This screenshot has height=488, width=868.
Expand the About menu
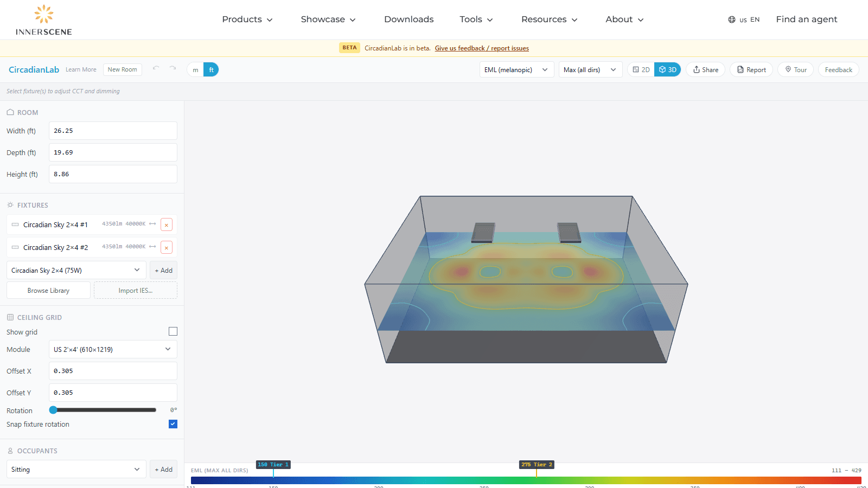click(x=624, y=20)
